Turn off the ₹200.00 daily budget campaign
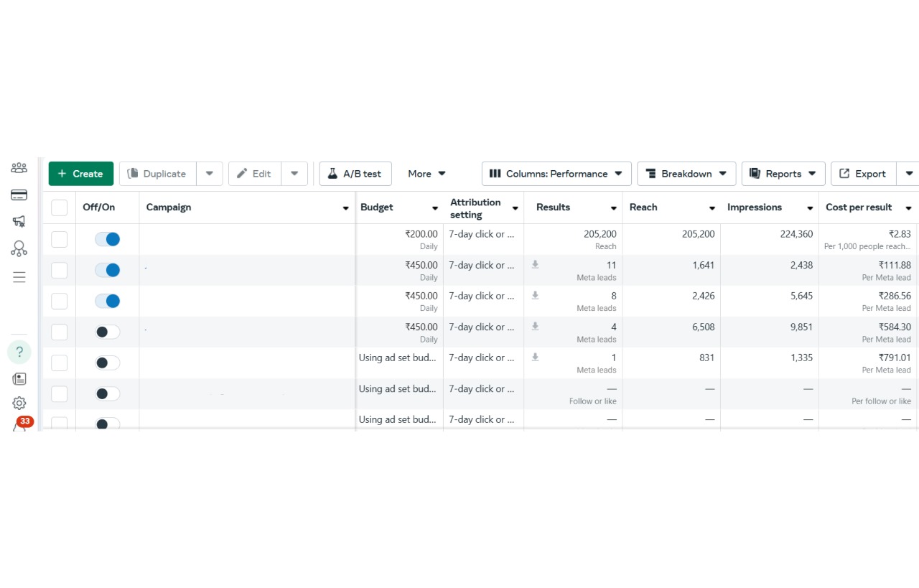The image size is (919, 588). pyautogui.click(x=108, y=239)
